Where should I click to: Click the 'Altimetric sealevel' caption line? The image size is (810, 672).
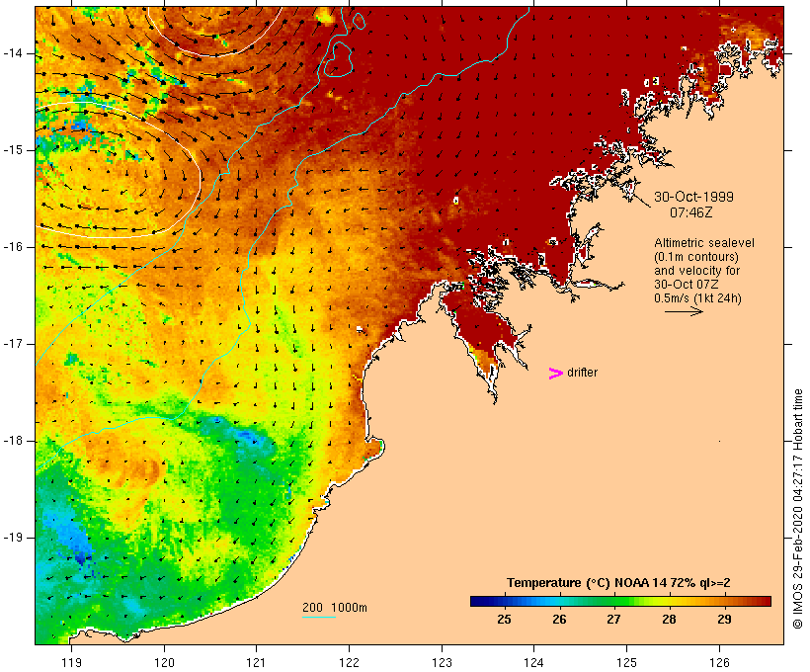[704, 243]
